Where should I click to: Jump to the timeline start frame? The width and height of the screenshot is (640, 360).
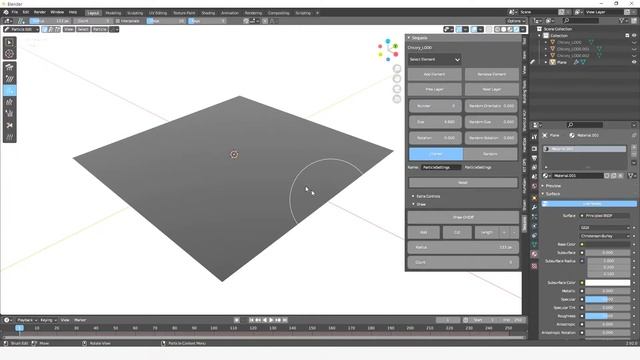(x=251, y=320)
